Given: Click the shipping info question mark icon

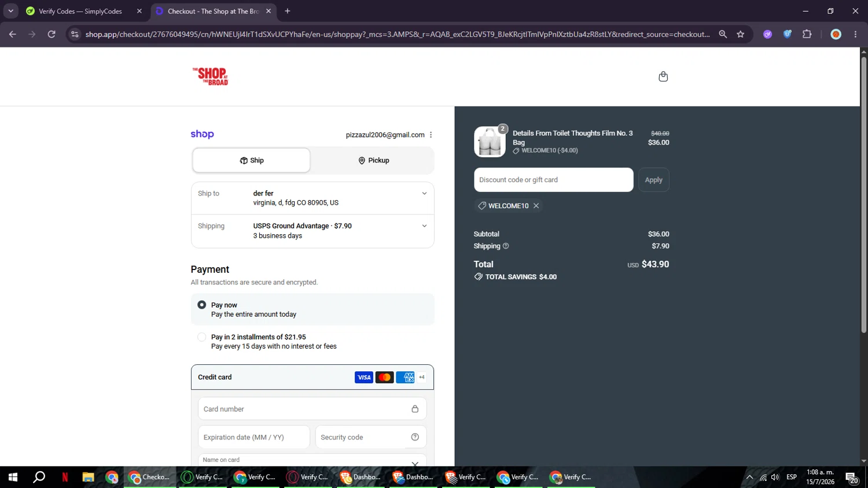Looking at the screenshot, I should point(506,246).
